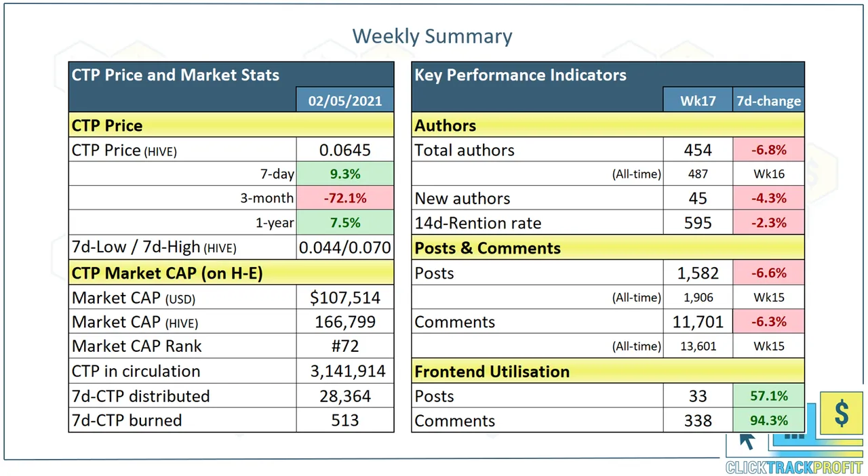Viewport: 868px width, 476px height.
Task: Click the 14d-Rention rate label
Action: click(x=478, y=223)
